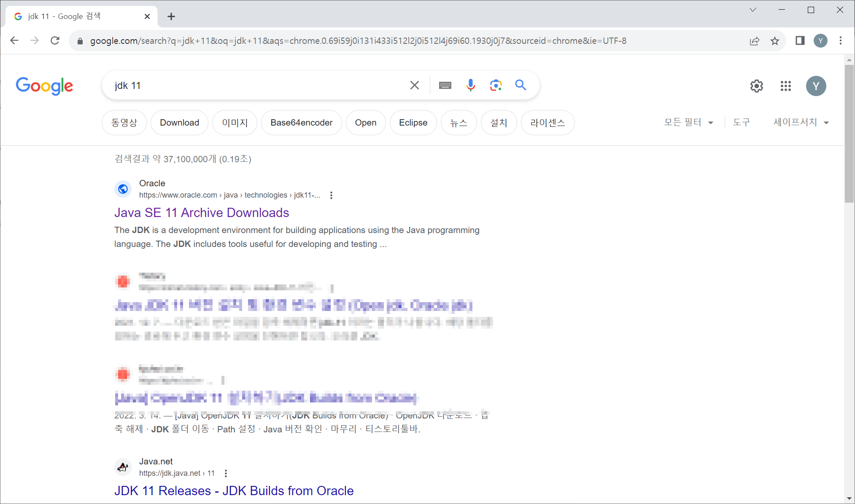Click the oracle.com breadcrumb URL

pyautogui.click(x=230, y=195)
